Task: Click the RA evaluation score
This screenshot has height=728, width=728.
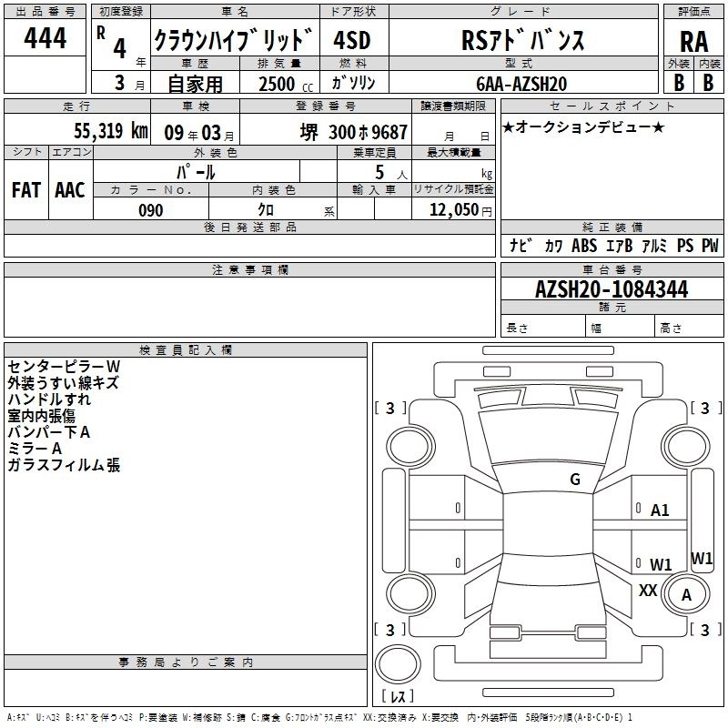Action: point(693,40)
